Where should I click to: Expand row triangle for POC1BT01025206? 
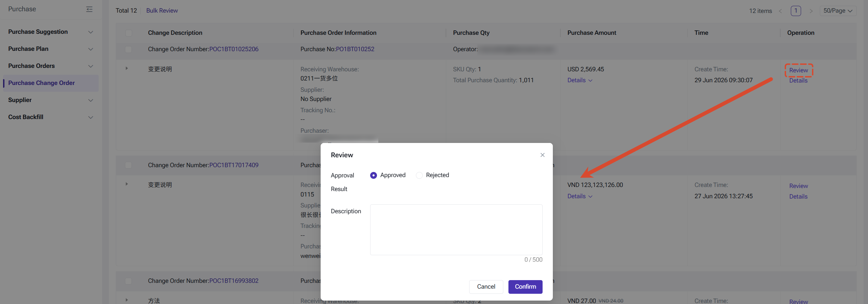click(127, 68)
